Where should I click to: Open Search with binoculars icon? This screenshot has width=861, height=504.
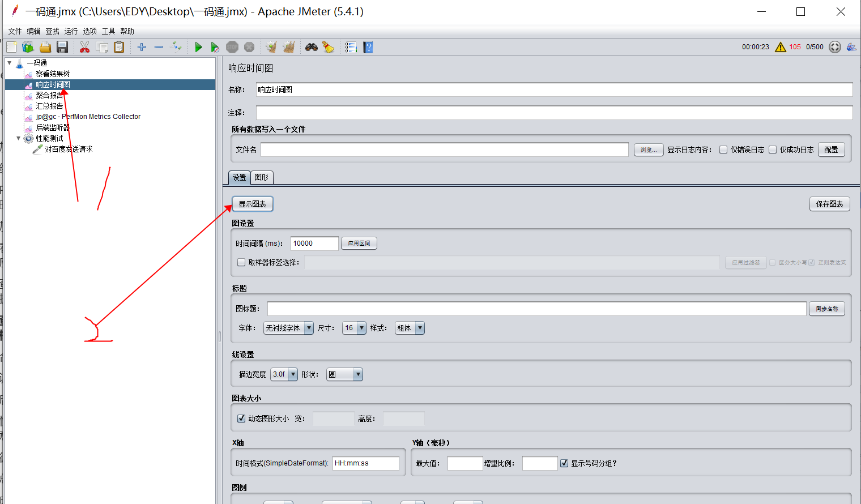pyautogui.click(x=312, y=47)
